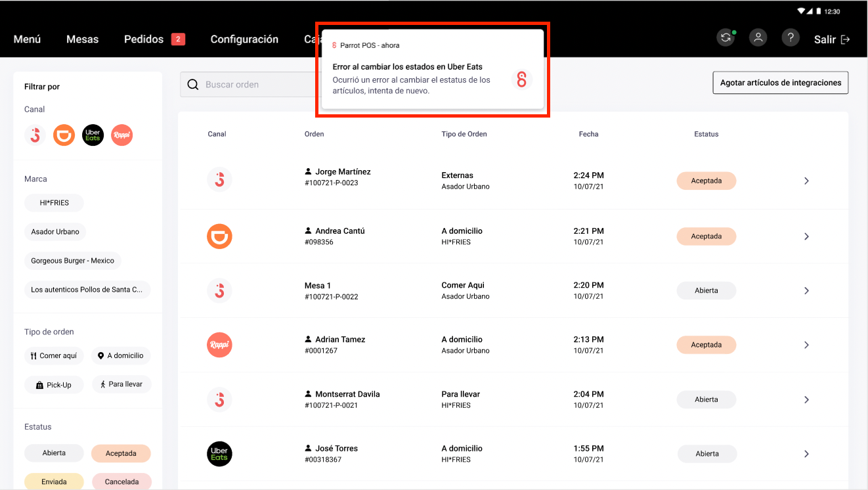This screenshot has width=868, height=490.
Task: Toggle the A domicilio order type filter
Action: (x=121, y=356)
